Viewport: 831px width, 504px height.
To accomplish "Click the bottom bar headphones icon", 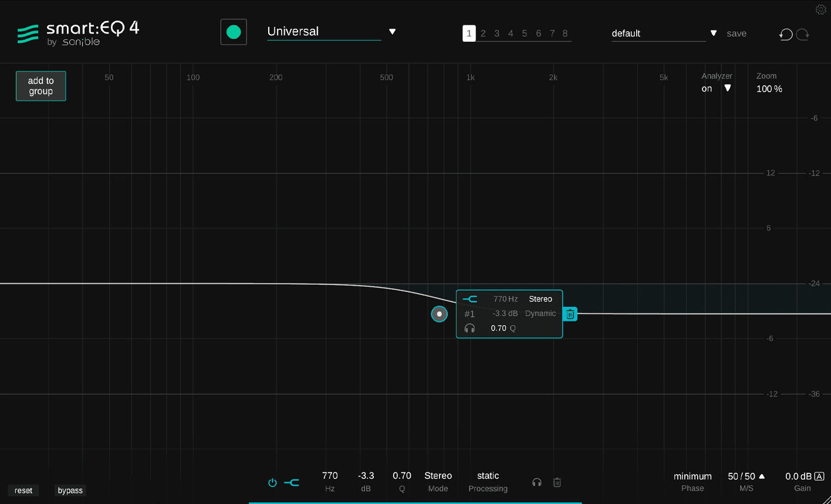I will 536,482.
